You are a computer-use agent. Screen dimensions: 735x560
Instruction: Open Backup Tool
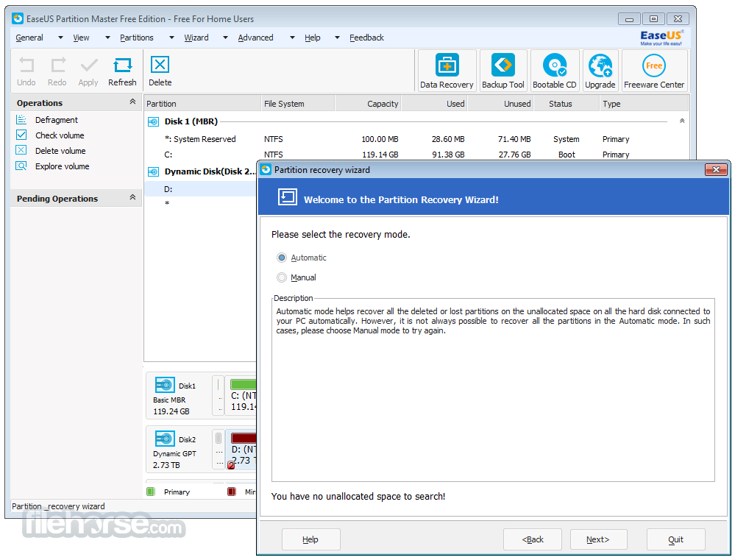tap(503, 71)
